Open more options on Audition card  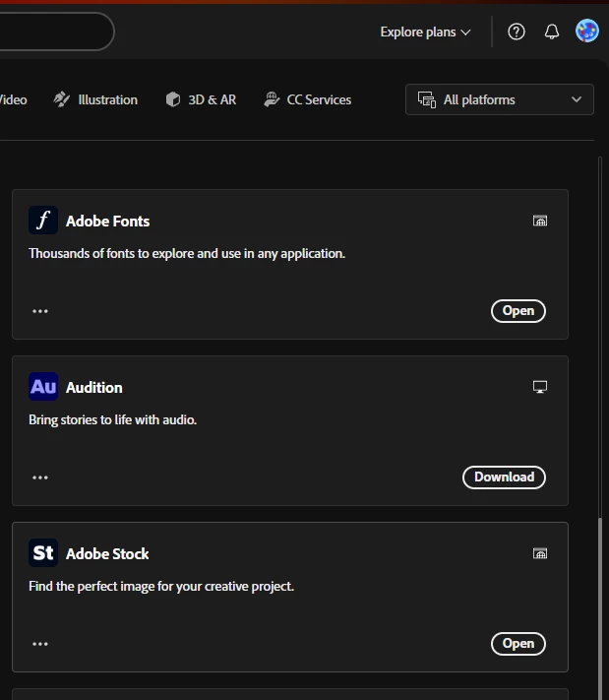(x=40, y=477)
